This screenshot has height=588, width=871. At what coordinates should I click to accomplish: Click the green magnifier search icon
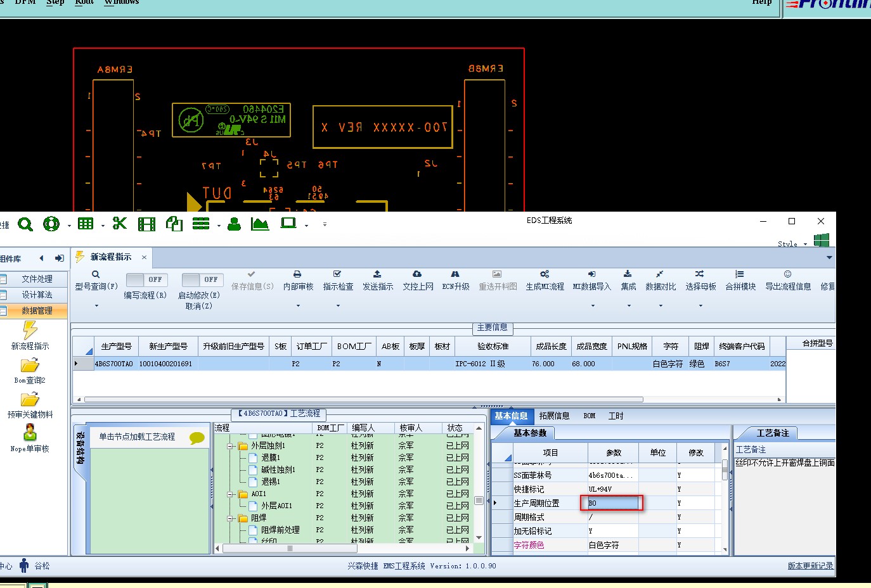coord(25,224)
